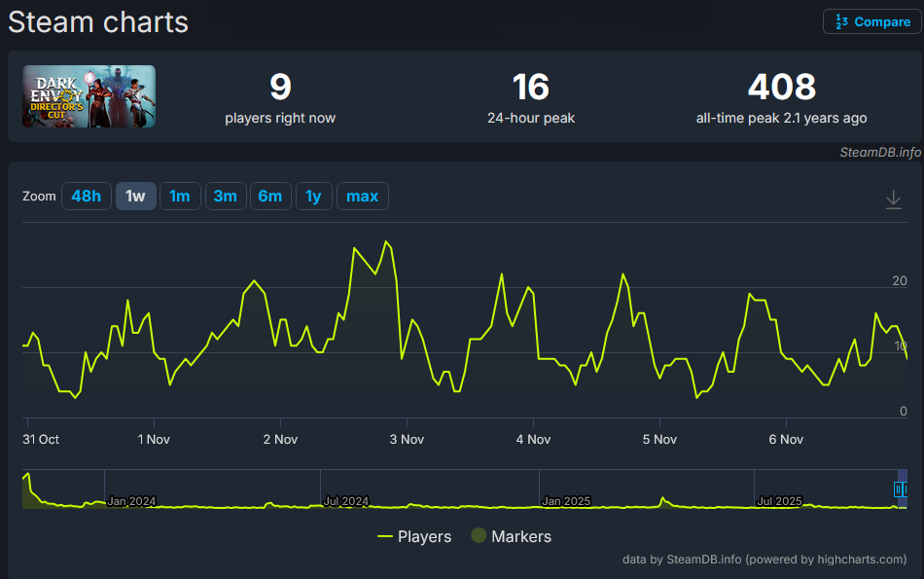Click the navigator range handle
Image resolution: width=924 pixels, height=579 pixels.
[x=899, y=489]
